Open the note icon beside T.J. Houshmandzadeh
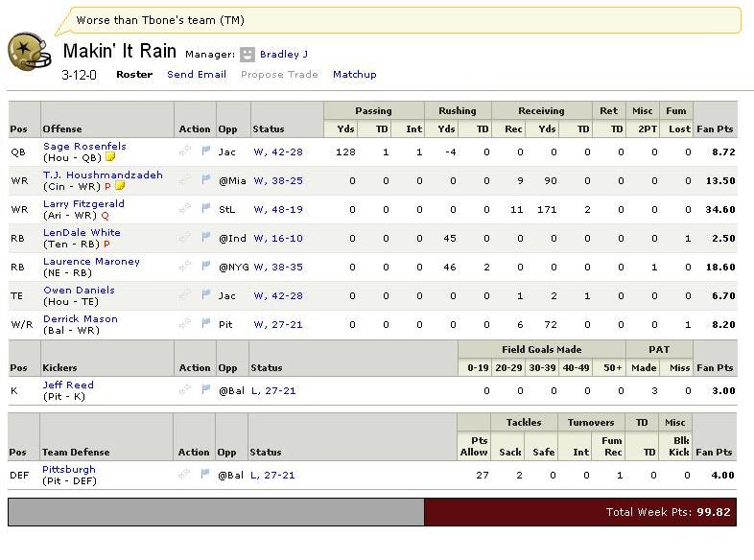This screenshot has width=754, height=560. (x=120, y=185)
